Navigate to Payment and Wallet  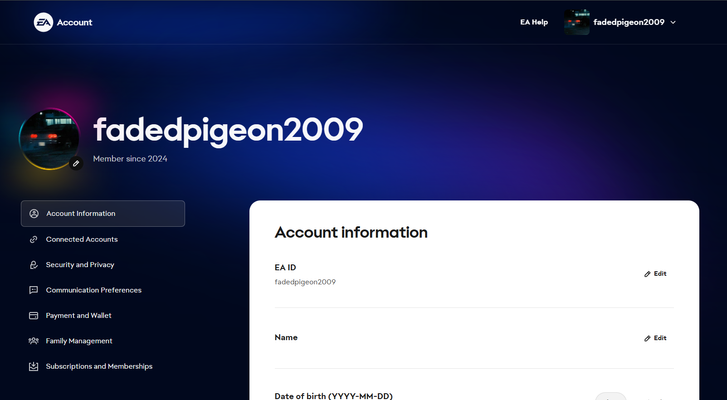78,316
